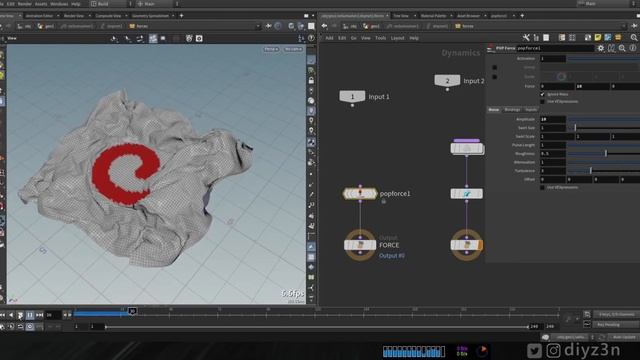The image size is (640, 360).
Task: Click the yellow sticky note icon in network toolbar
Action: tap(598, 38)
